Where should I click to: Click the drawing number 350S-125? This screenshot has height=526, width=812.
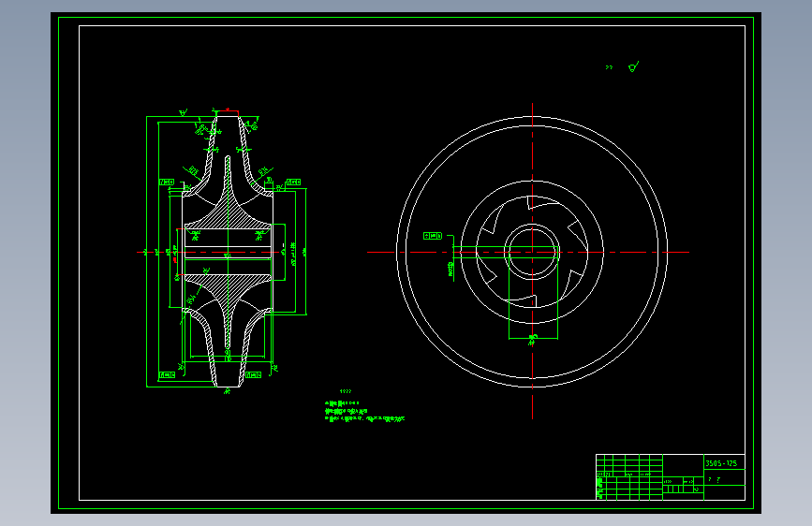point(721,463)
